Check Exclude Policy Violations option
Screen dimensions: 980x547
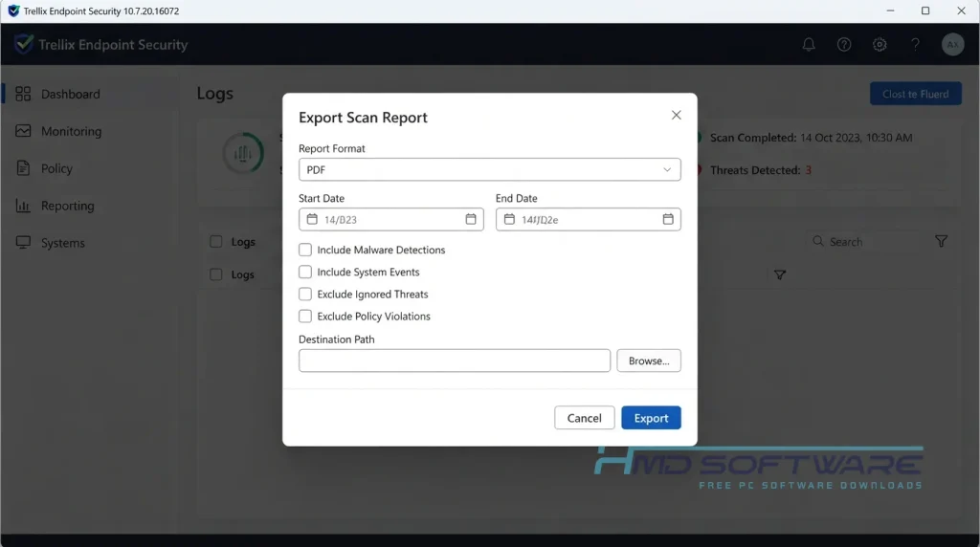[x=305, y=317]
